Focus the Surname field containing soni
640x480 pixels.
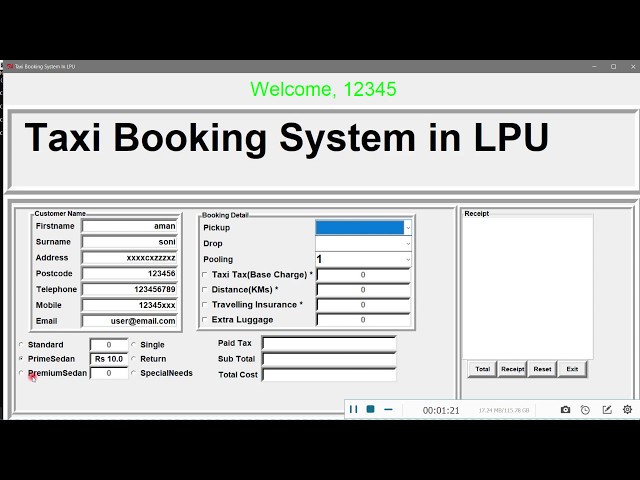point(129,242)
